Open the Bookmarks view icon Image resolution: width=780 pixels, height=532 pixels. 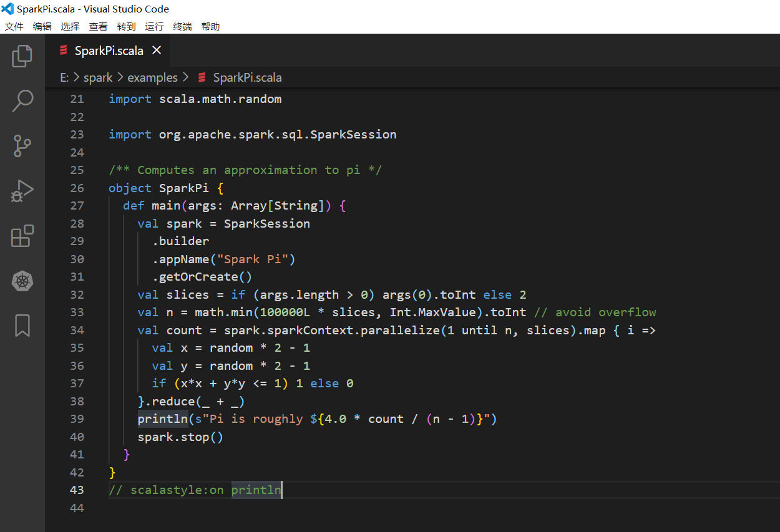pos(22,326)
